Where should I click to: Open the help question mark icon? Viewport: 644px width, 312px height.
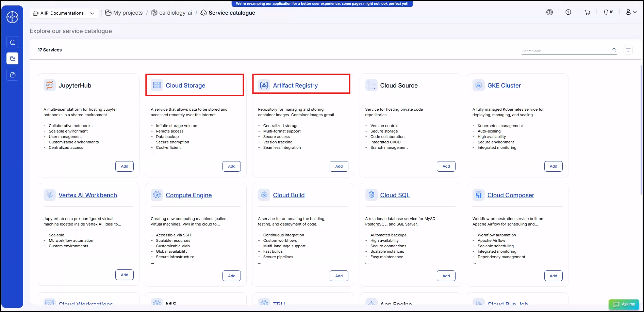568,12
